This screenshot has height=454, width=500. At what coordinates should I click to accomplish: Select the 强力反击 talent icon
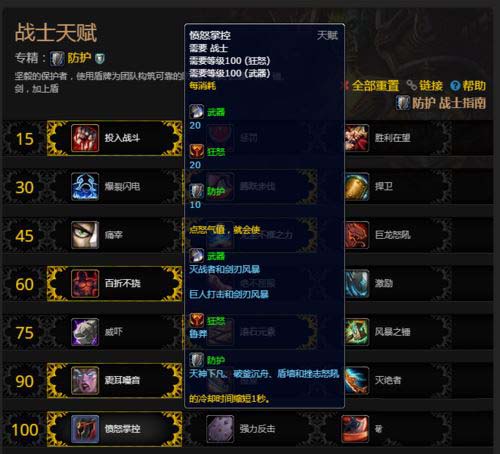(x=220, y=429)
